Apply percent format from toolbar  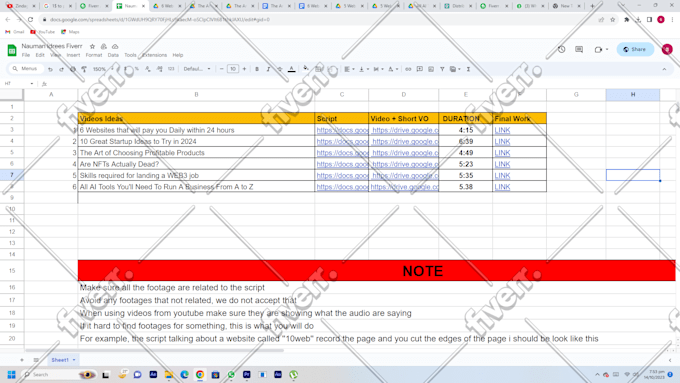click(137, 69)
